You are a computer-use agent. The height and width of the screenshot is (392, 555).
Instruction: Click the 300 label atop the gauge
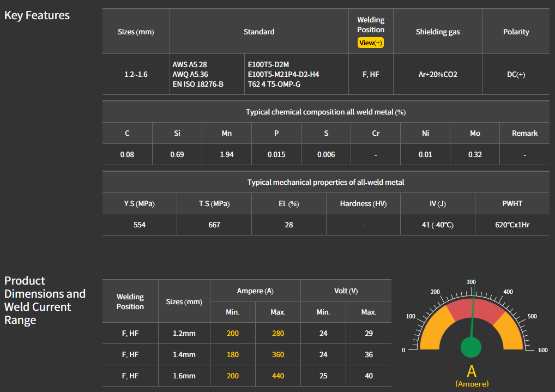tap(471, 282)
